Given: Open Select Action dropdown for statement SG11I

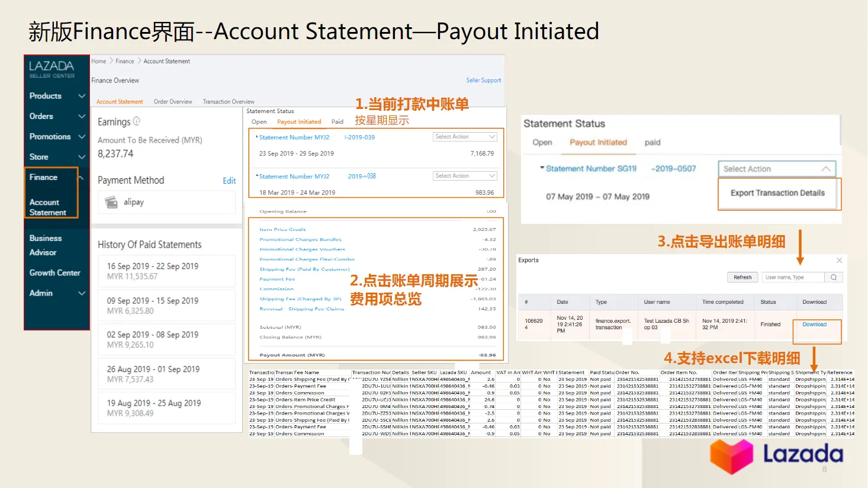Looking at the screenshot, I should 776,169.
